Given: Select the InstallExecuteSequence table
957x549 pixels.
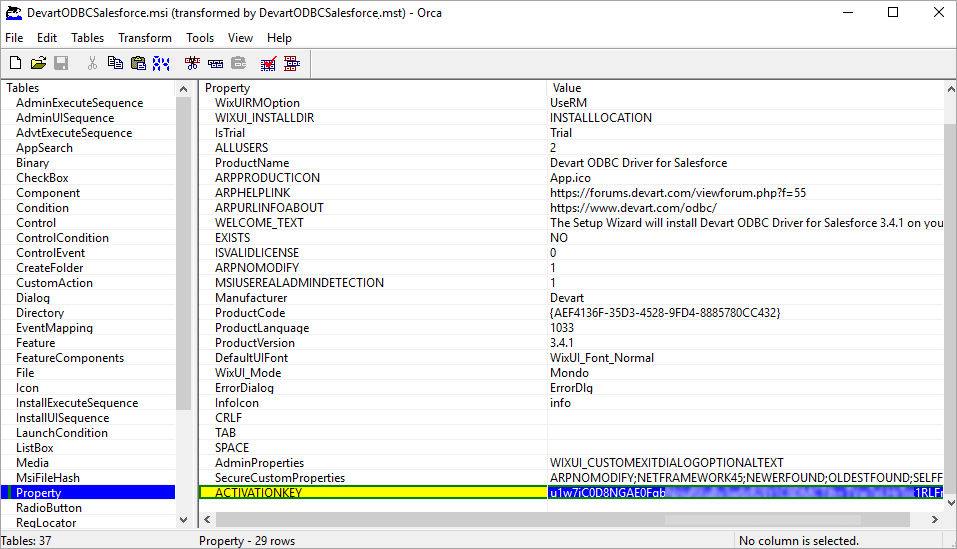Looking at the screenshot, I should pos(77,403).
